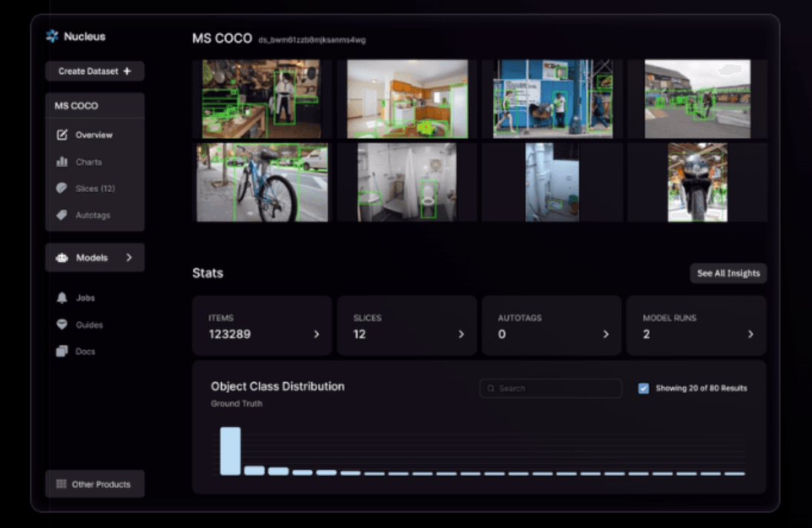Click the See All Insights button
The width and height of the screenshot is (812, 528).
click(x=727, y=273)
